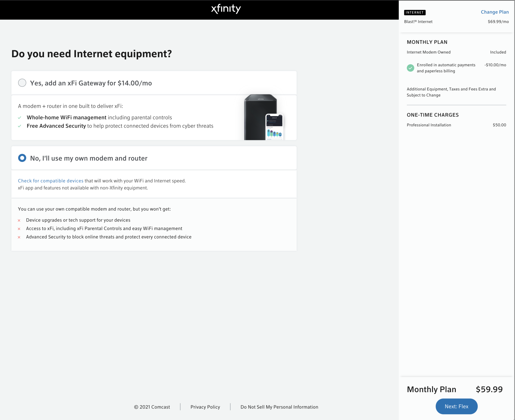Click the One-Time Charges section header
The image size is (515, 420).
pos(433,115)
